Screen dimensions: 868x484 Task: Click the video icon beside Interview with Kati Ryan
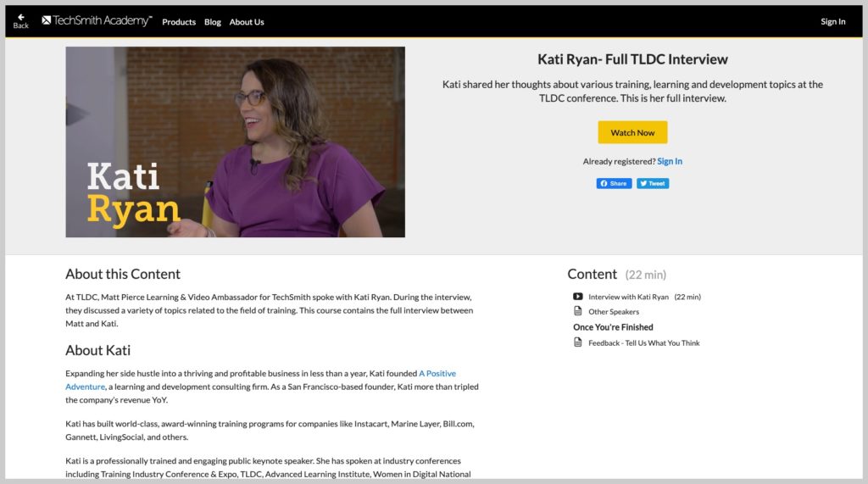[578, 297]
